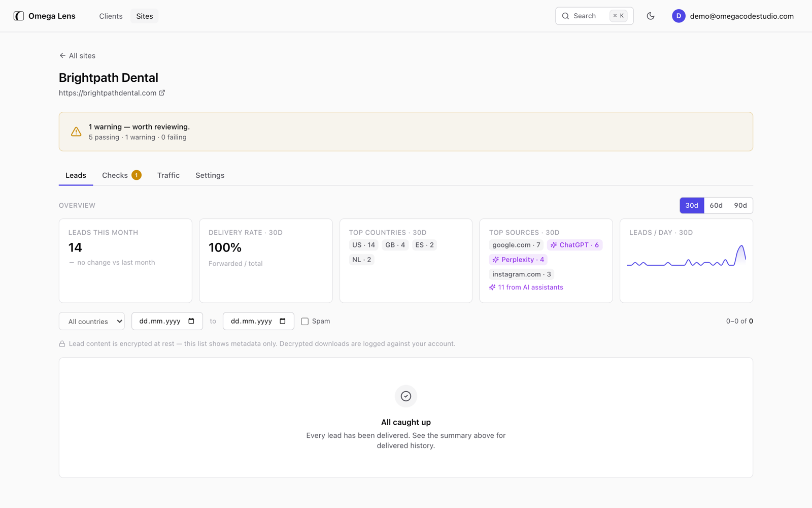Click the 11 from AI assistants link
Image resolution: width=812 pixels, height=508 pixels.
tap(526, 288)
